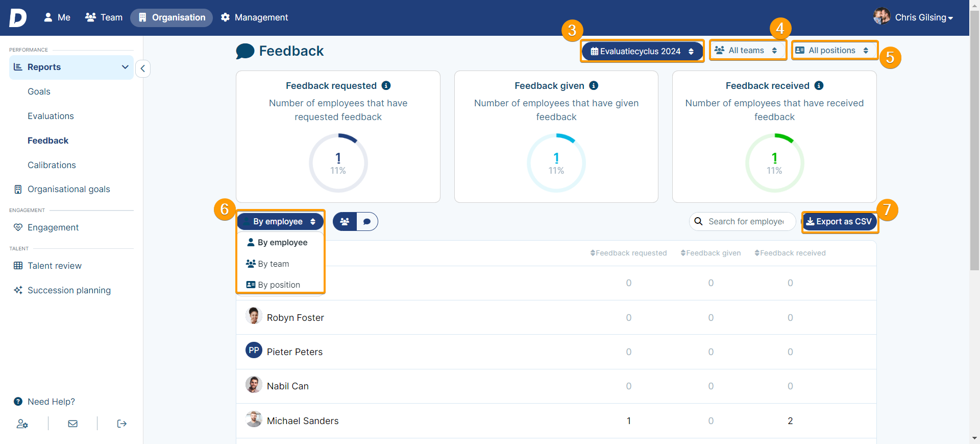
Task: Click Michael Sanders feedback requested value 1
Action: [x=629, y=421]
